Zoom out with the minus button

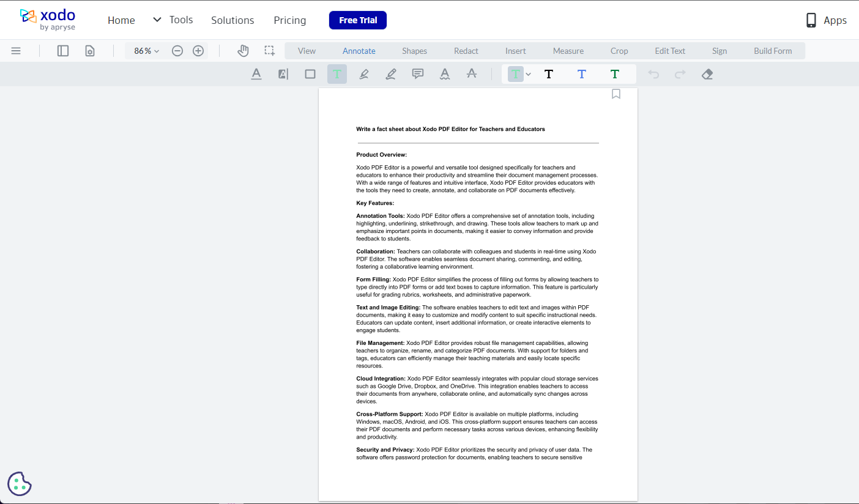177,51
